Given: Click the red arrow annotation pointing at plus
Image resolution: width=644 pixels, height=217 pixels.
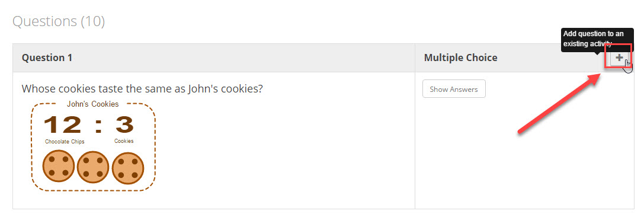Looking at the screenshot, I should coord(559,103).
